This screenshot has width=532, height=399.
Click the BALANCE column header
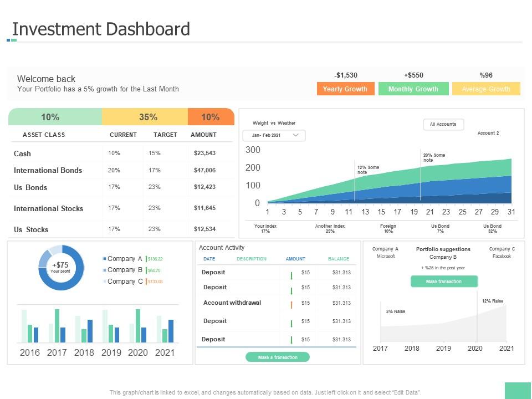(338, 259)
